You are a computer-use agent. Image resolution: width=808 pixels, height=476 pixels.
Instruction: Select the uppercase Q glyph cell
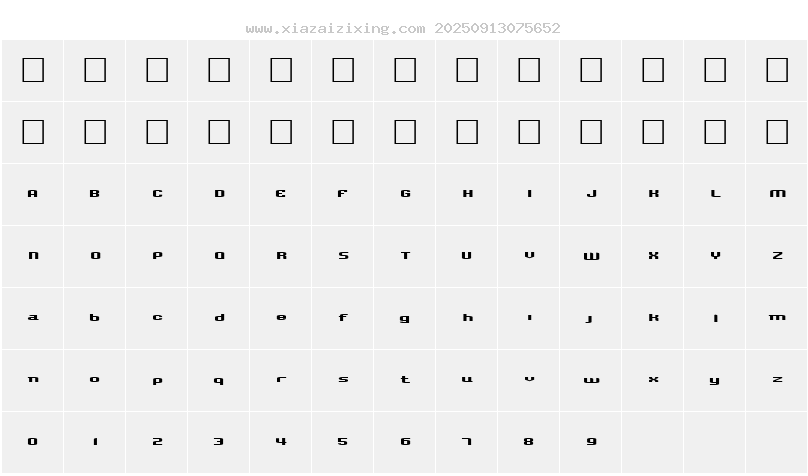point(219,256)
